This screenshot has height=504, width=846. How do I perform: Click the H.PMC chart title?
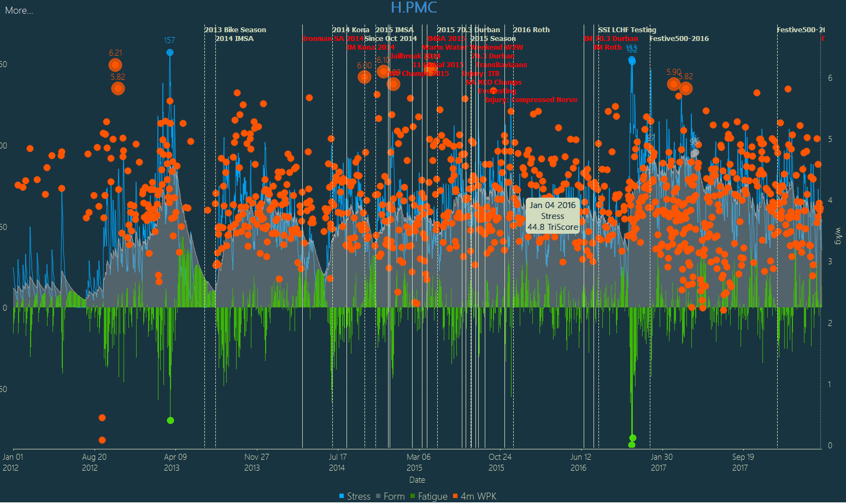414,8
